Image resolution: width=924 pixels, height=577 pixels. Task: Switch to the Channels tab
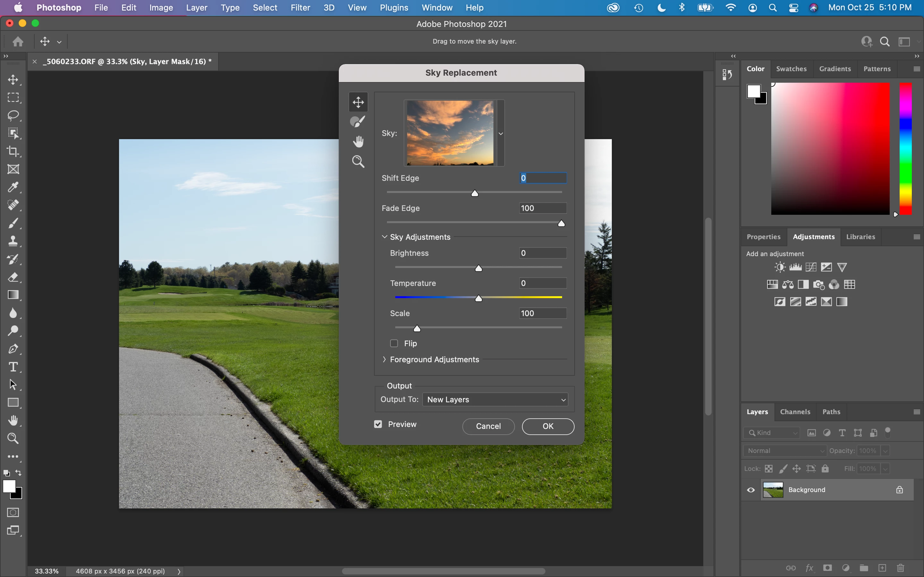(x=795, y=412)
